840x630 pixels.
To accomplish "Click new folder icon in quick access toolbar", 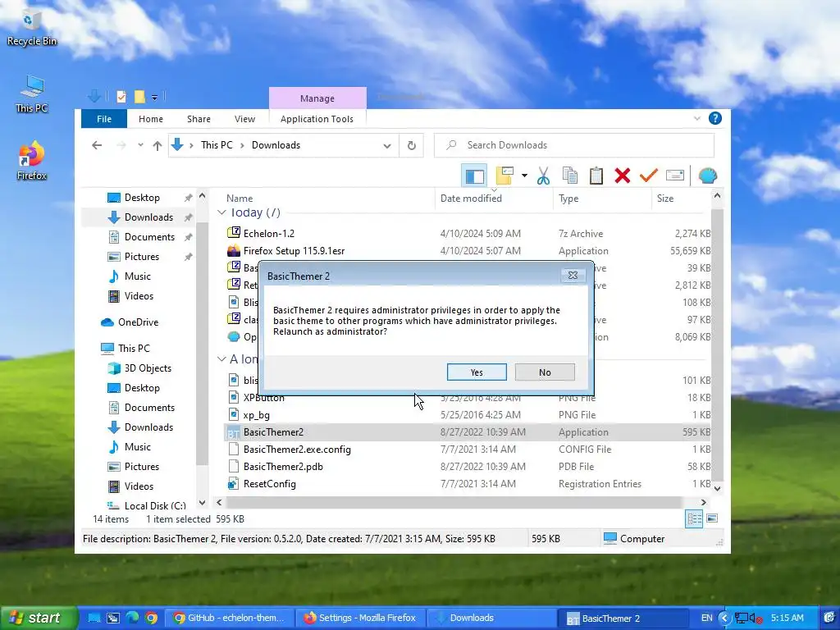I will tap(139, 97).
